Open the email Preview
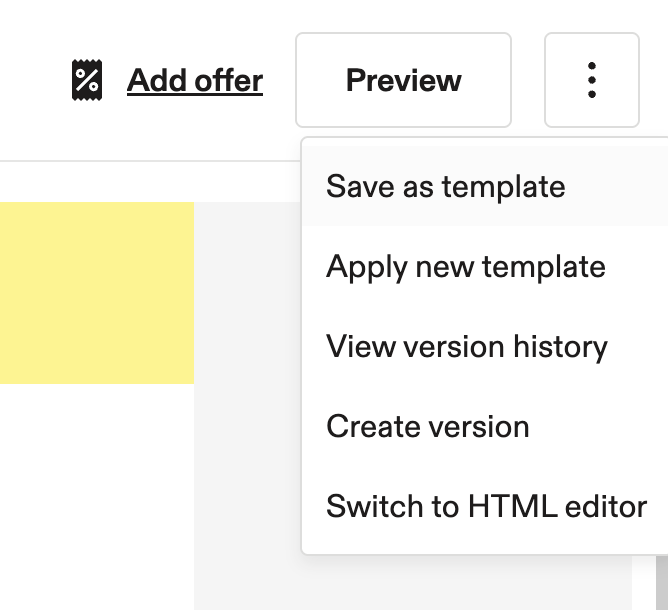The image size is (668, 610). tap(403, 80)
